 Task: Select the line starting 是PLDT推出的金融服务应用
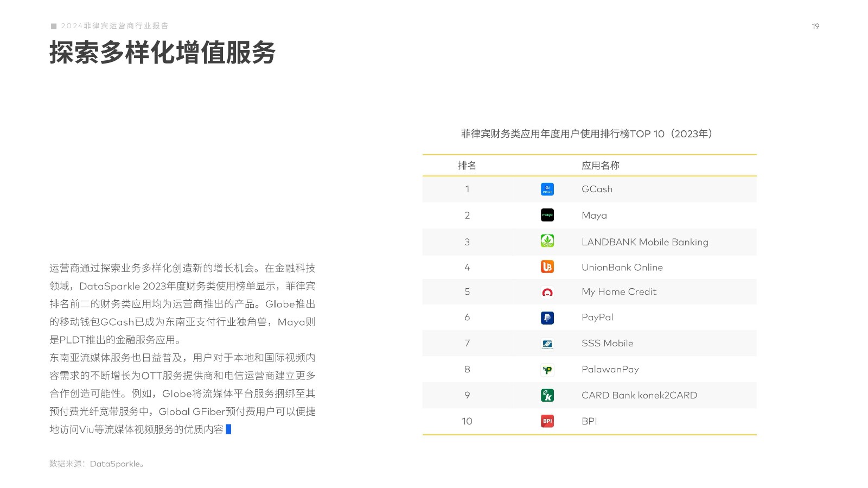coord(115,340)
